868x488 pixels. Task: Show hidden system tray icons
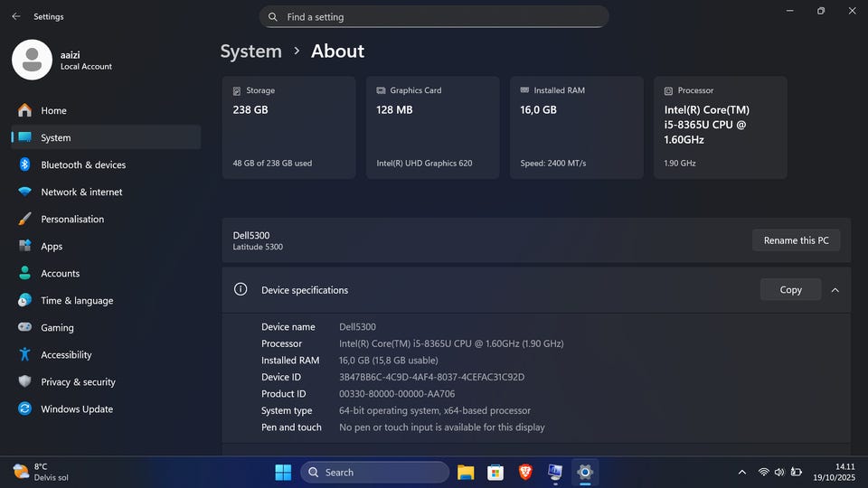pos(742,472)
